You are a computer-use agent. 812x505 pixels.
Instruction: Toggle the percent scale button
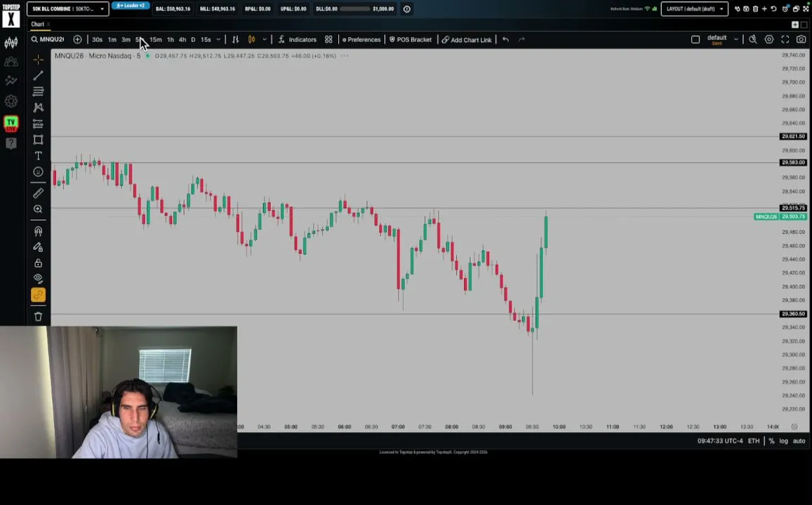point(771,441)
